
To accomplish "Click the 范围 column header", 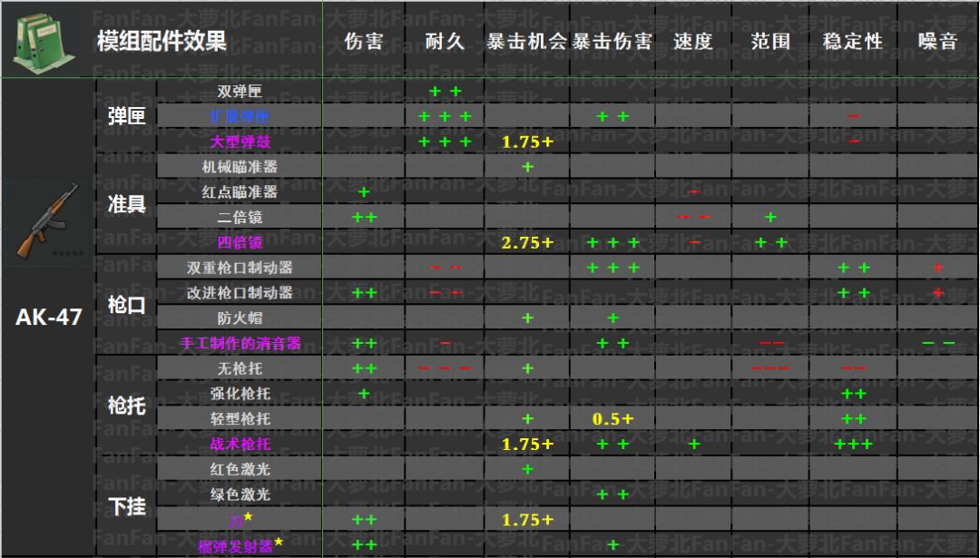I will [x=770, y=41].
